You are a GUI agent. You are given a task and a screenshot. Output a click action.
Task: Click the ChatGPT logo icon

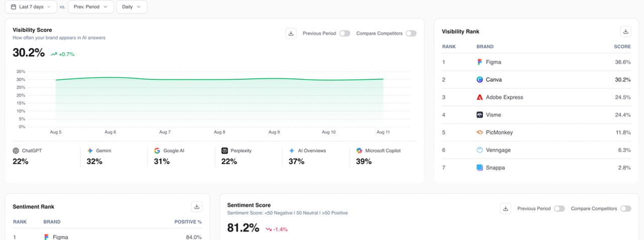coord(16,151)
